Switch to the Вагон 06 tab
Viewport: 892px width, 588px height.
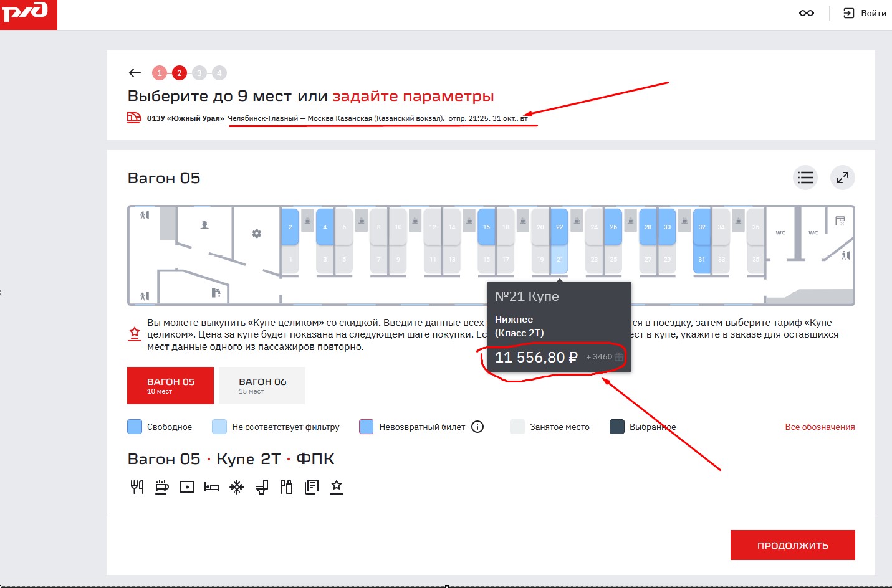[262, 386]
